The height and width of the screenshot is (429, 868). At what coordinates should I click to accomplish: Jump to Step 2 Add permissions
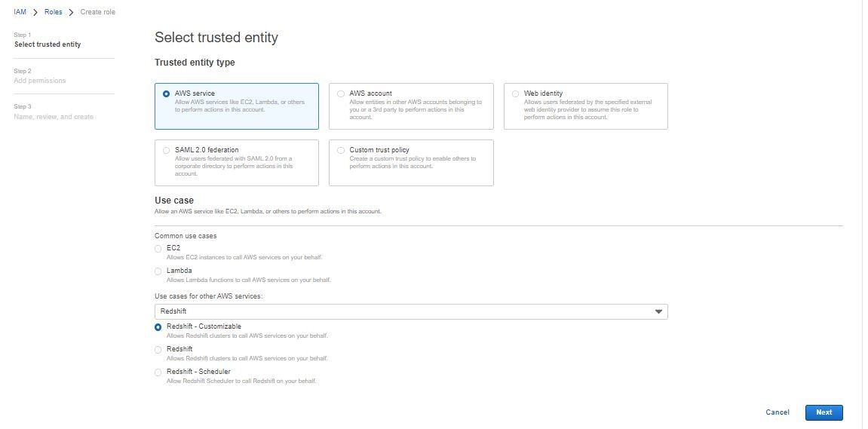(39, 81)
